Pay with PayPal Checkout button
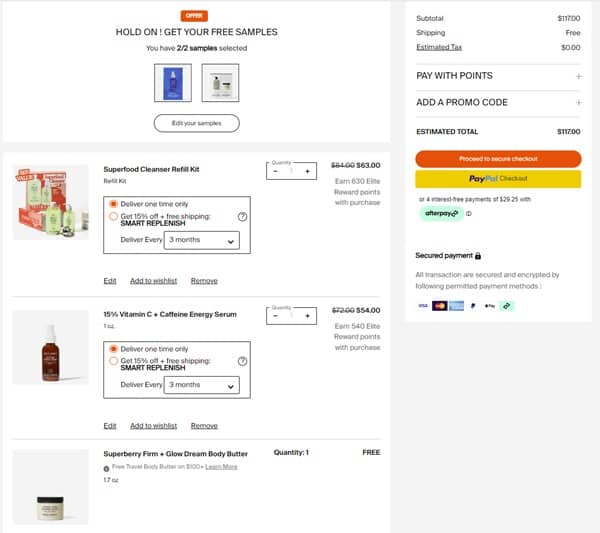Image resolution: width=600 pixels, height=533 pixels. point(498,179)
